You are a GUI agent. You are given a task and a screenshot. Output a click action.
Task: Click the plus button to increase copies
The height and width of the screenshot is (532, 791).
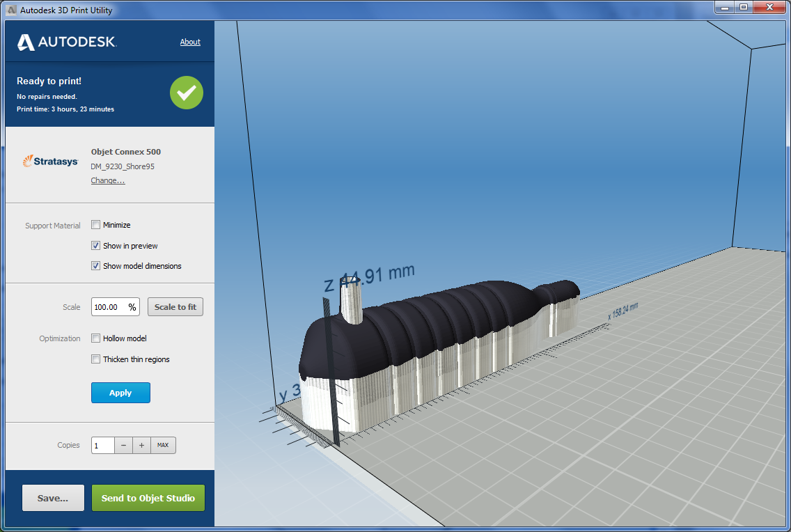(x=141, y=445)
